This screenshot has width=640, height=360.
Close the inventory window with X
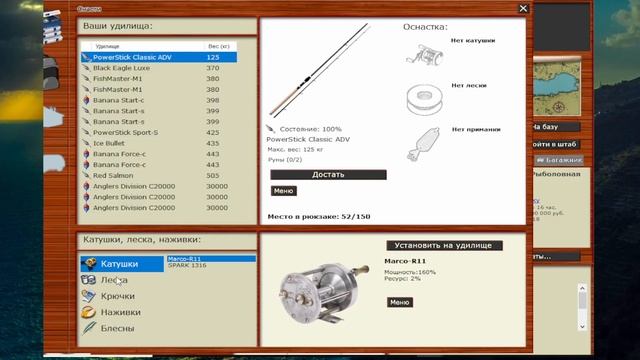pos(523,9)
